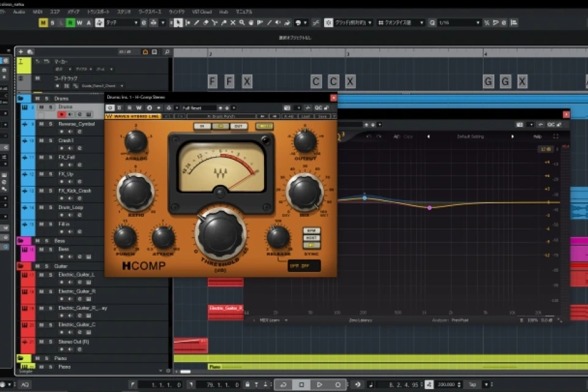Open the MIDI menu

(37, 12)
